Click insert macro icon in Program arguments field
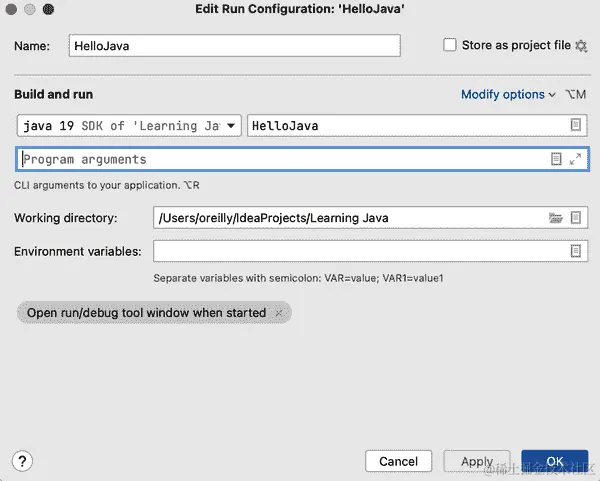 [x=556, y=159]
